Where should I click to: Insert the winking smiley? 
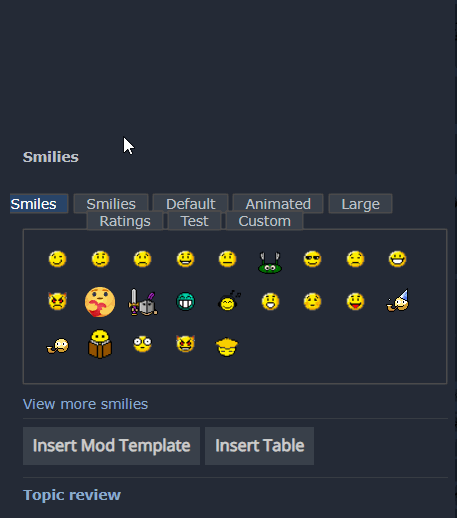click(57, 259)
